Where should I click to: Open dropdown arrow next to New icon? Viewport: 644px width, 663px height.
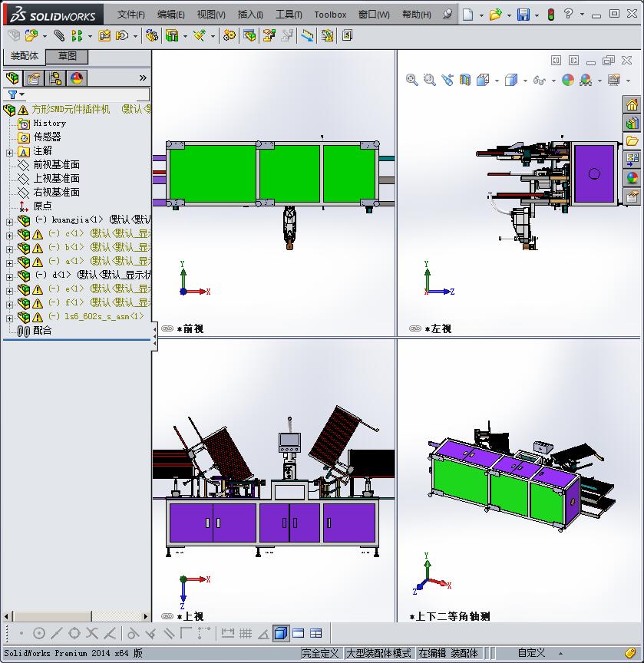[481, 15]
